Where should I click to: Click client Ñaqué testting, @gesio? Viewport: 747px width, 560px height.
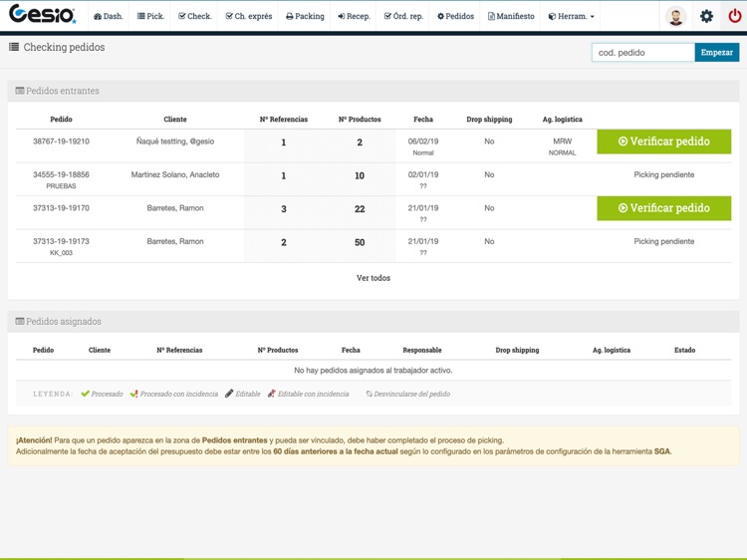point(175,141)
